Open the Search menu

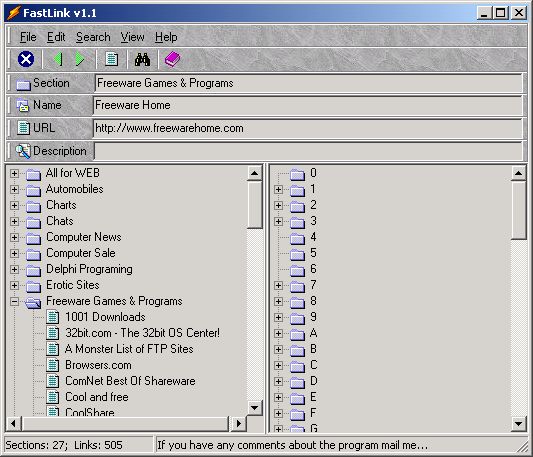point(93,37)
